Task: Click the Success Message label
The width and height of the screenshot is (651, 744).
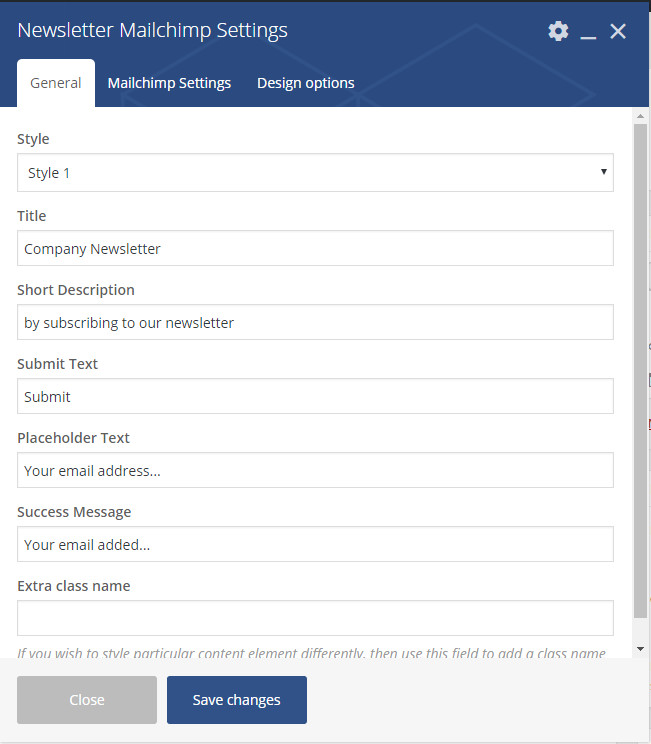Action: (x=74, y=512)
